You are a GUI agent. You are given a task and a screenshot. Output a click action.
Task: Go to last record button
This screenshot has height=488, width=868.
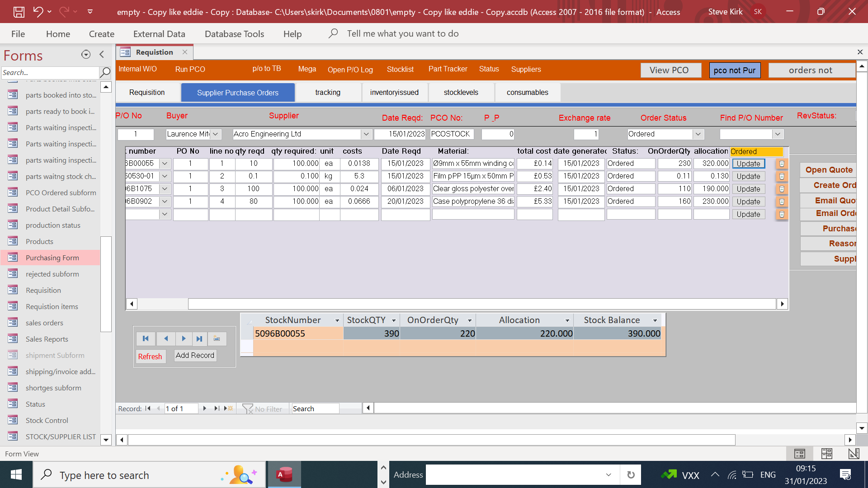tap(199, 338)
